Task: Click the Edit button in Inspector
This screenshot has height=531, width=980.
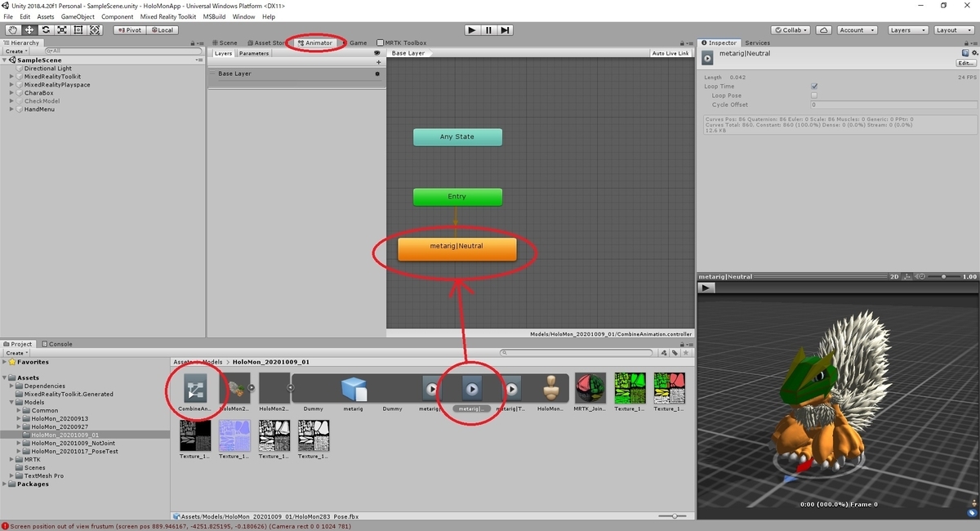Action: tap(966, 63)
